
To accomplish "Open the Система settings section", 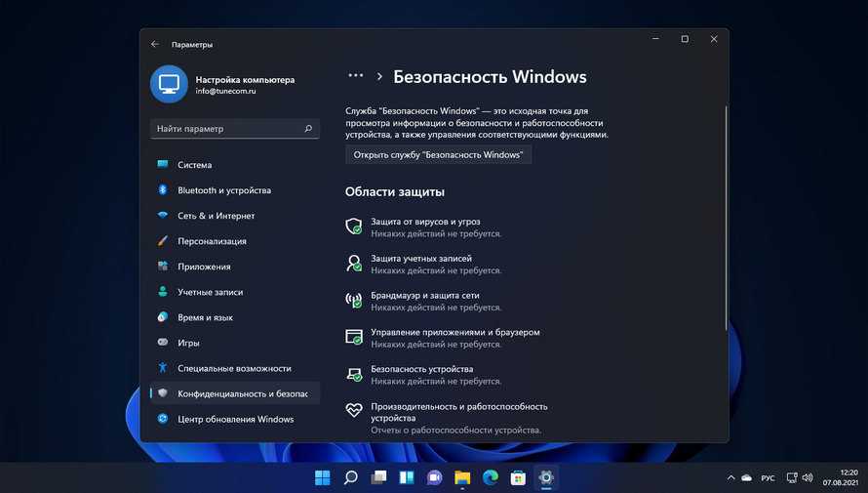I will [x=194, y=165].
